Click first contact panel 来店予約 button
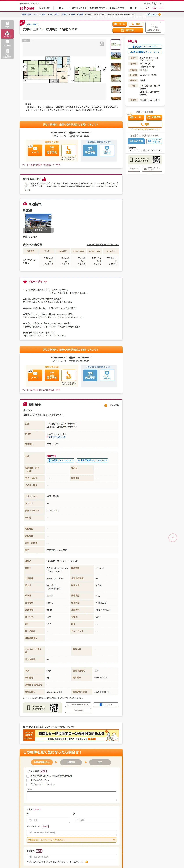The width and height of the screenshot is (184, 868). click(90, 150)
